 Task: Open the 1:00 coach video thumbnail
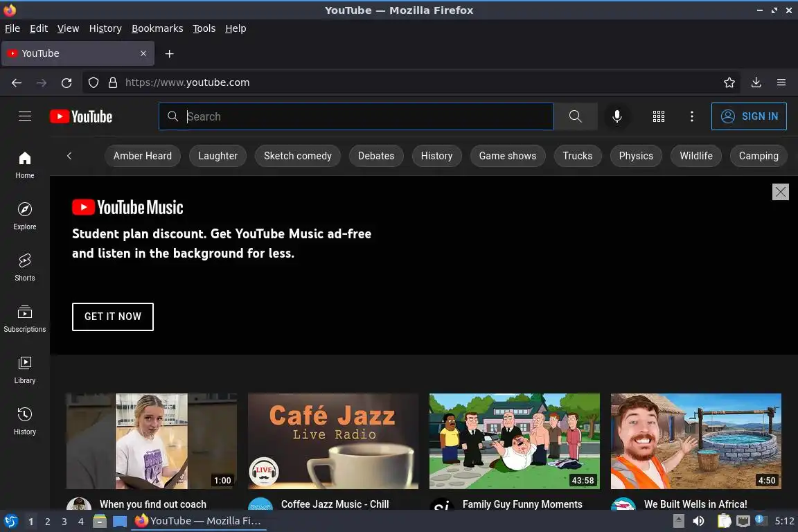tap(151, 441)
